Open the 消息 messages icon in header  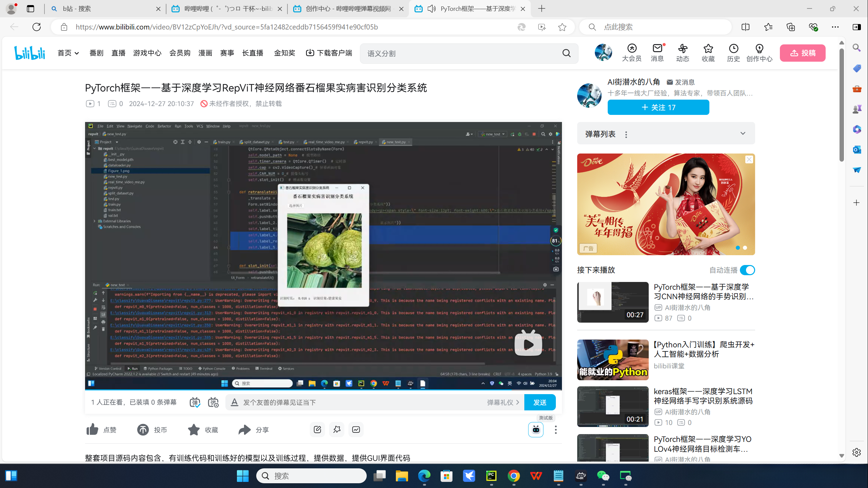tap(657, 48)
